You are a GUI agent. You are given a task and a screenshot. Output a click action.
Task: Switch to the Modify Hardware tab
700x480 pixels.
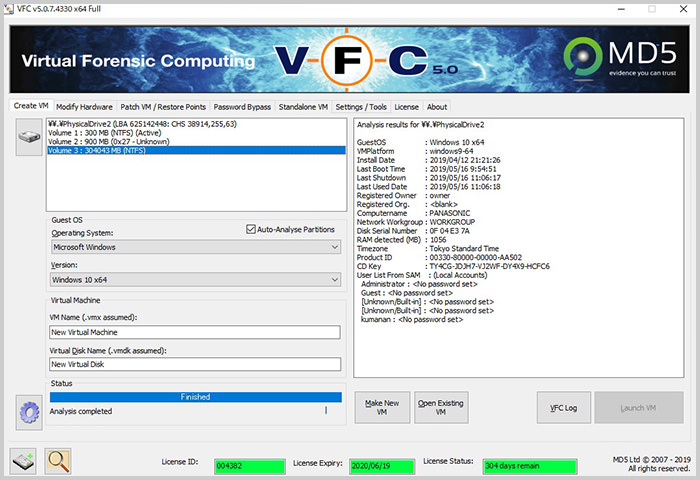[84, 107]
